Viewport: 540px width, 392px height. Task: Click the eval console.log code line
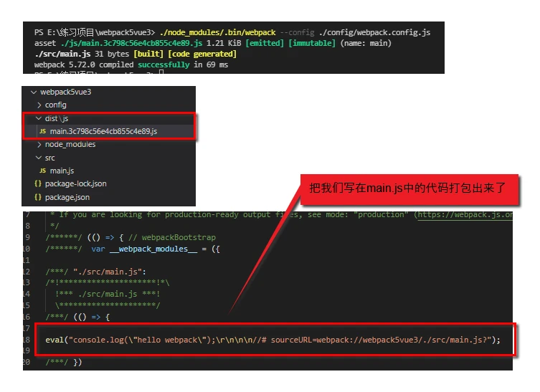coord(273,340)
